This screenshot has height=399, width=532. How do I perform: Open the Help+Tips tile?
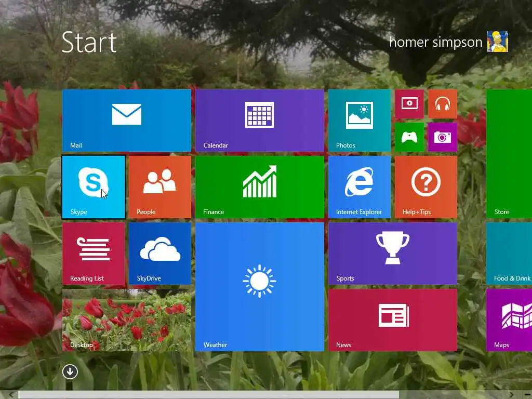click(x=426, y=187)
